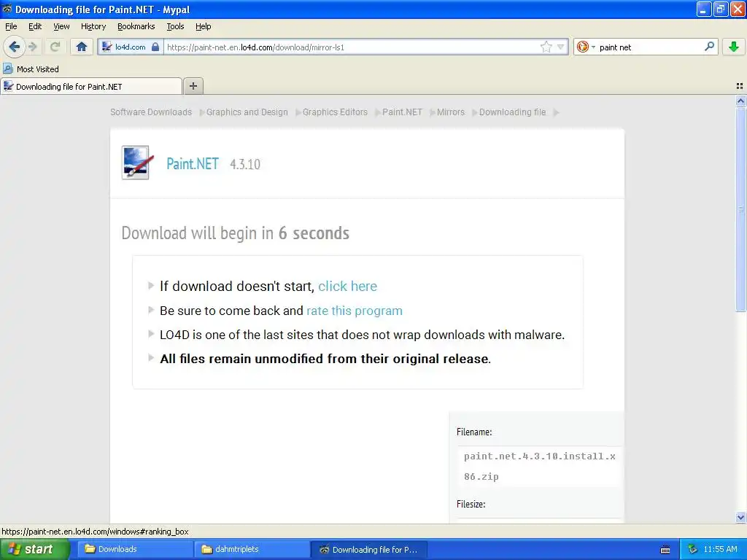Bookmark this page with the star icon
Image resolution: width=747 pixels, height=560 pixels.
point(546,47)
